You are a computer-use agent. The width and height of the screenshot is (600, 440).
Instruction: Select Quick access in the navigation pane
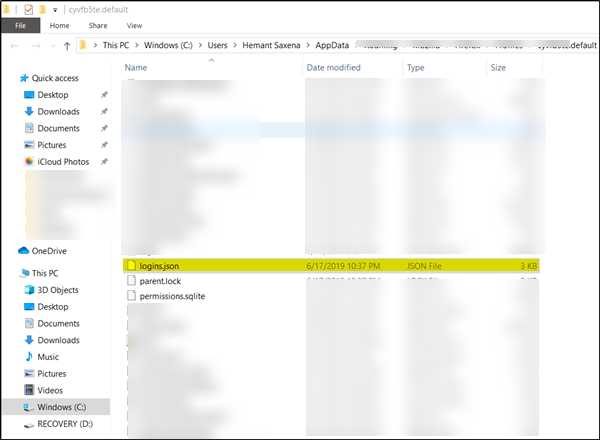55,78
